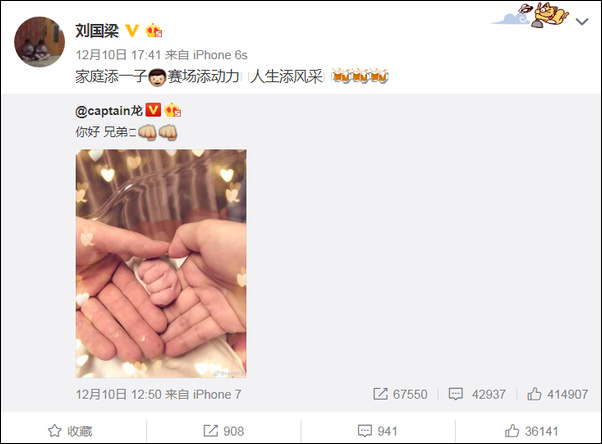This screenshot has width=602, height=444.
Task: Enlarge the baby hand photo
Action: (161, 263)
